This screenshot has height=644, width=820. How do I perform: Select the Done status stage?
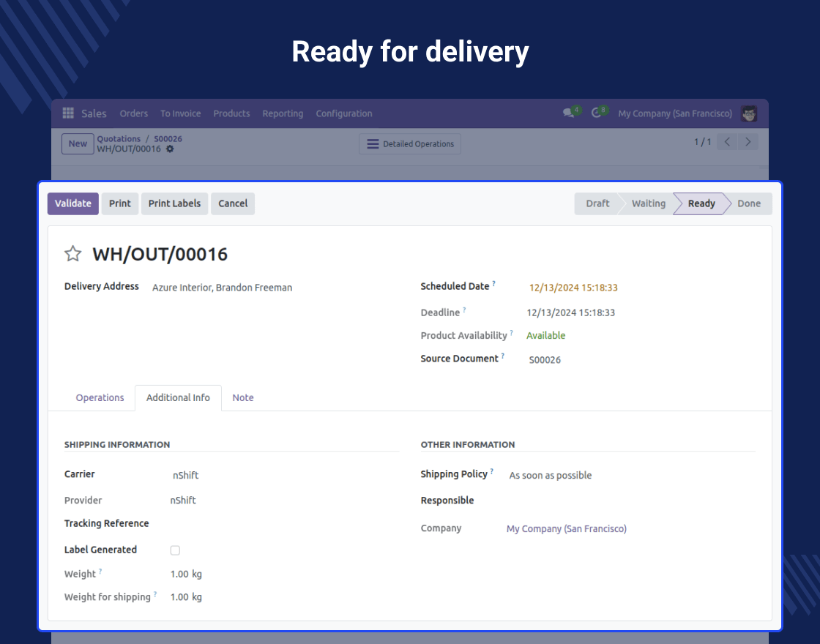pos(749,204)
